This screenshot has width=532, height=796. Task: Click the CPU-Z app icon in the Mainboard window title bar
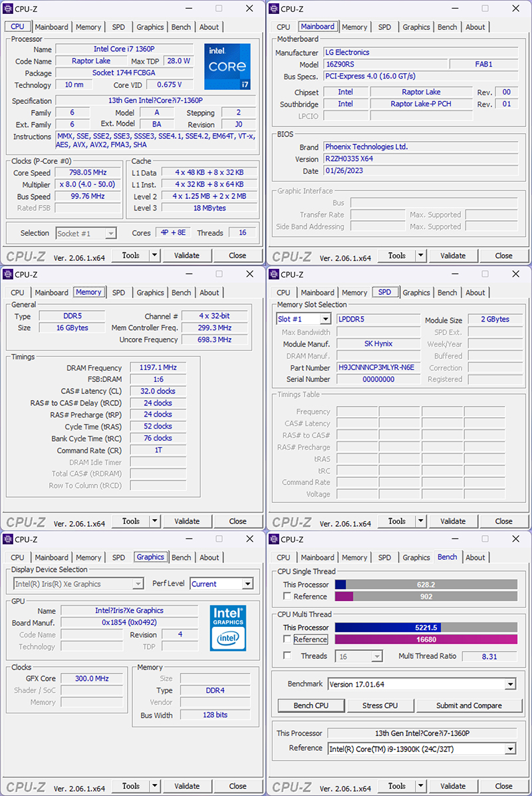[274, 9]
